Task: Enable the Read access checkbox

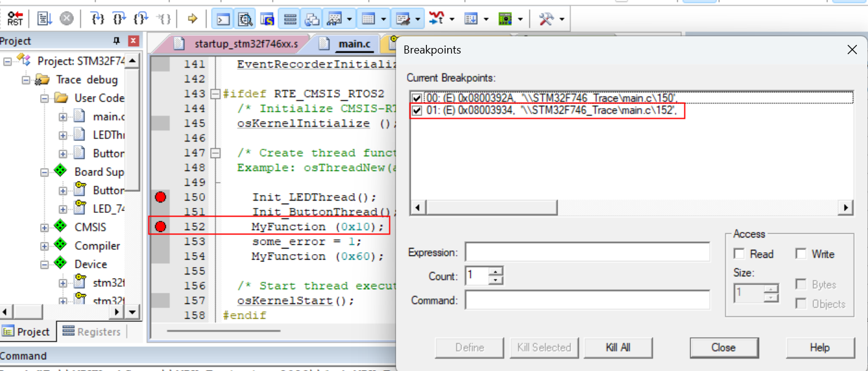Action: pyautogui.click(x=739, y=254)
